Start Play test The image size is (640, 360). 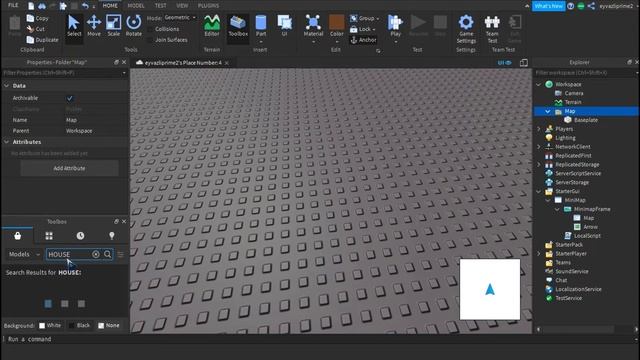(x=395, y=28)
